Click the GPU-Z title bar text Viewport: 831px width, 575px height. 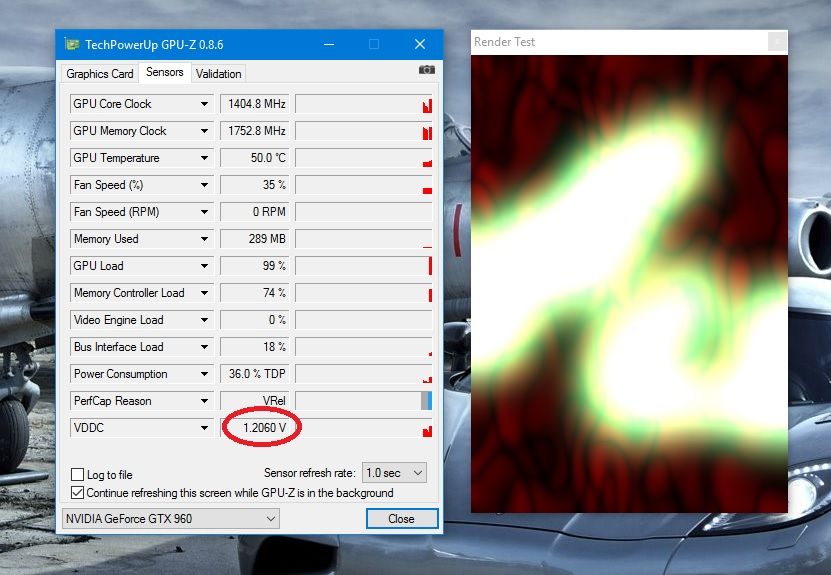point(154,45)
